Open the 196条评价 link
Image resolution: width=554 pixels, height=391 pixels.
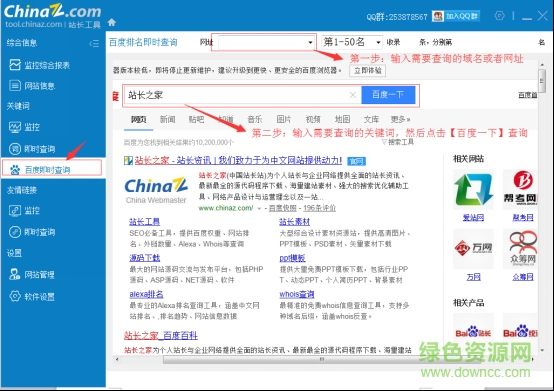[319, 208]
